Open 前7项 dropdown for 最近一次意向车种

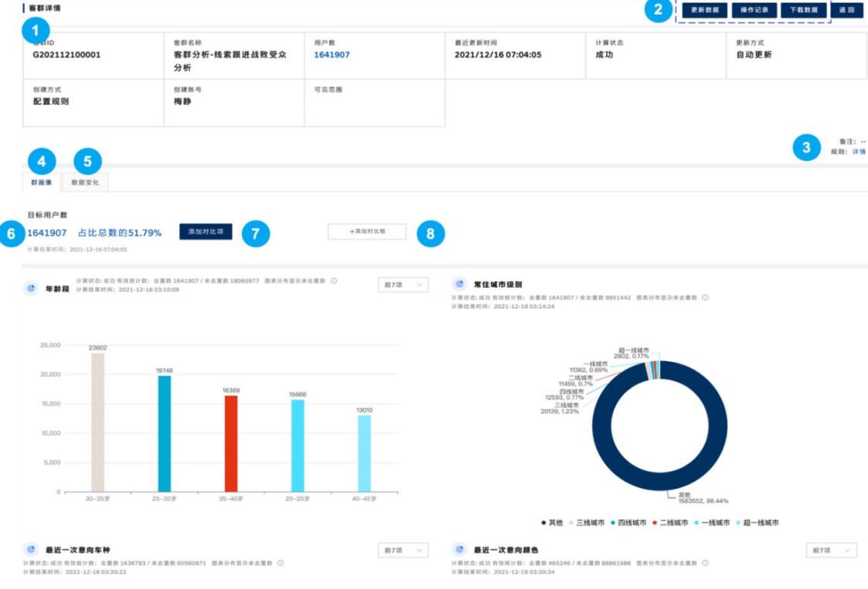(x=403, y=550)
